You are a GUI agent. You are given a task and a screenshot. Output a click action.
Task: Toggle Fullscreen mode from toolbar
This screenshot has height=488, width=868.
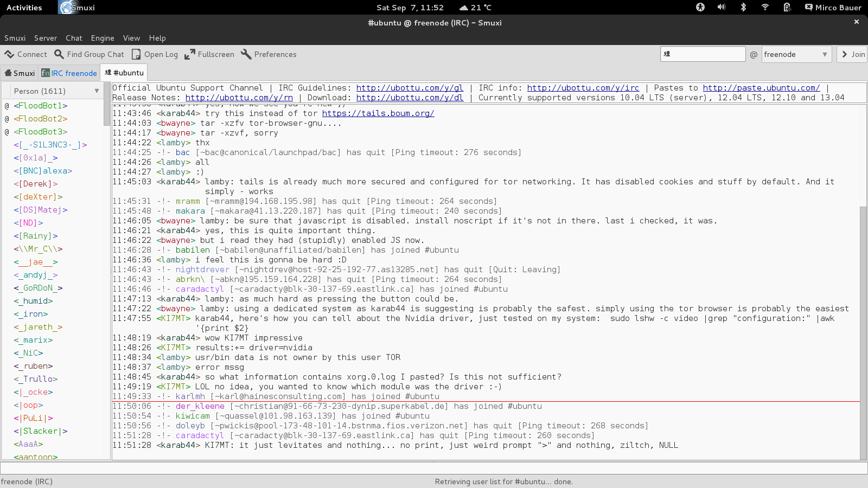[190, 54]
